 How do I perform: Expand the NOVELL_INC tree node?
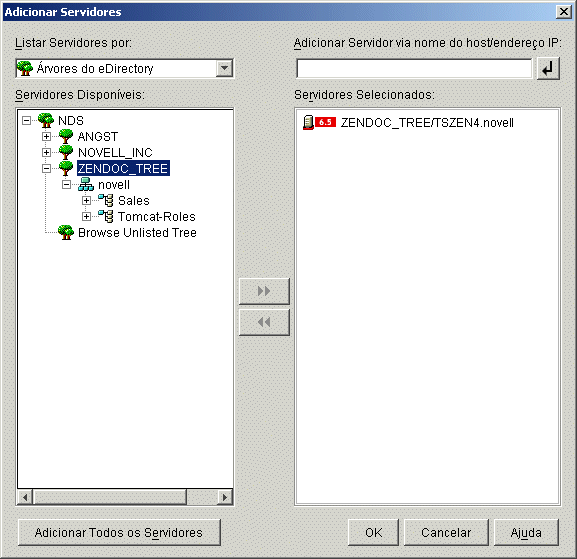46,152
